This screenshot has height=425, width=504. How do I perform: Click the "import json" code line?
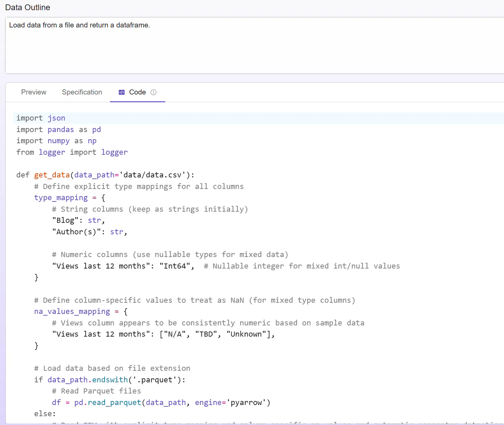[x=41, y=118]
